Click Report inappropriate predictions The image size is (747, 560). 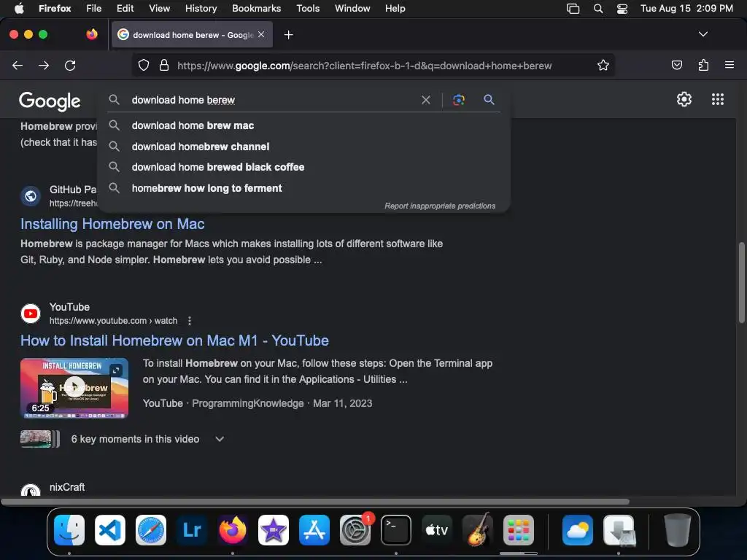pos(440,206)
